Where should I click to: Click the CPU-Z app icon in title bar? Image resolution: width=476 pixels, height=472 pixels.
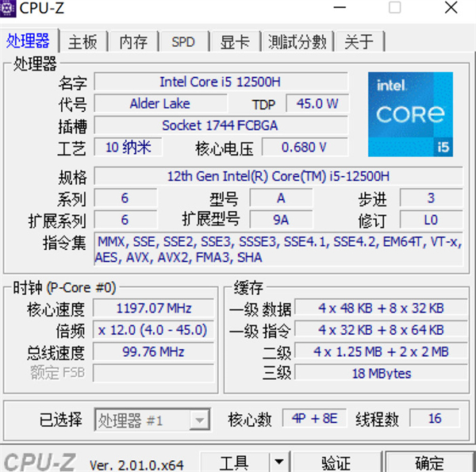pyautogui.click(x=9, y=9)
